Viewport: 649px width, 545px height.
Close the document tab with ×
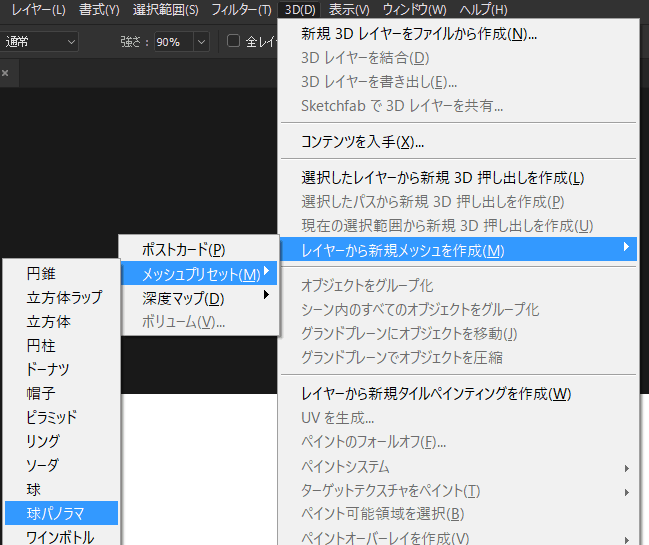pyautogui.click(x=5, y=73)
